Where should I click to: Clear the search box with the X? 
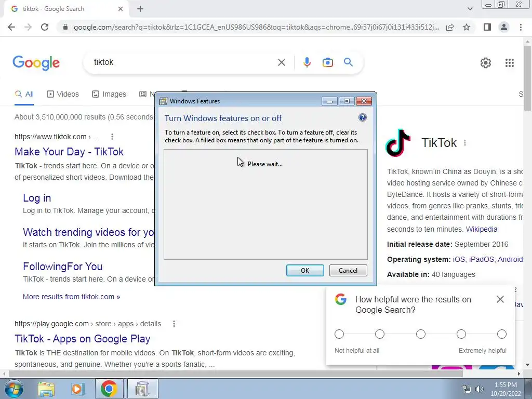[281, 62]
